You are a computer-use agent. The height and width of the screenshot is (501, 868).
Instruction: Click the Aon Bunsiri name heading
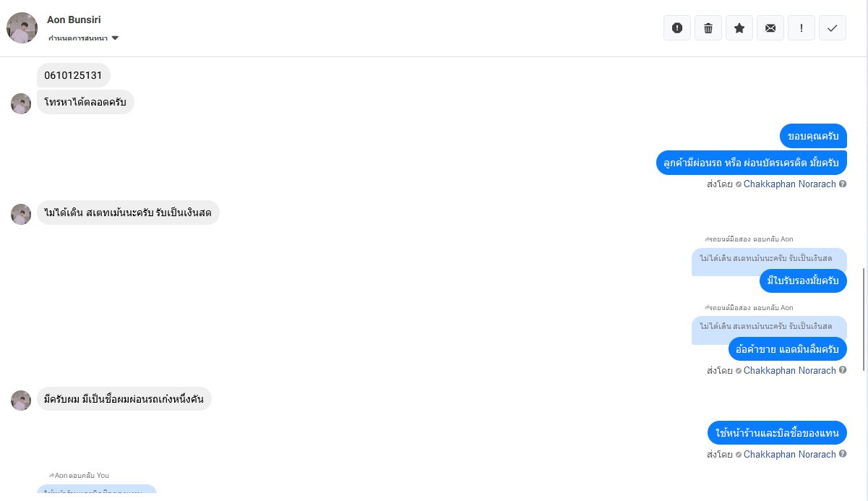point(74,20)
